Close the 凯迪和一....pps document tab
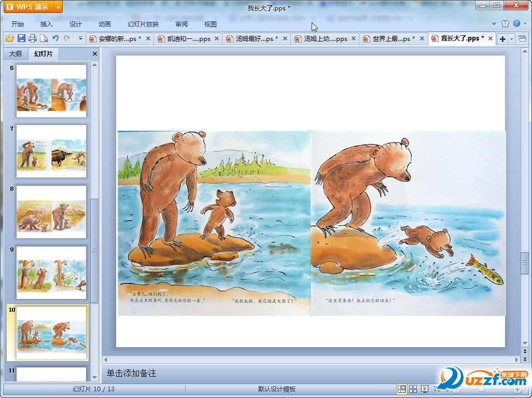The image size is (532, 398). [x=217, y=39]
